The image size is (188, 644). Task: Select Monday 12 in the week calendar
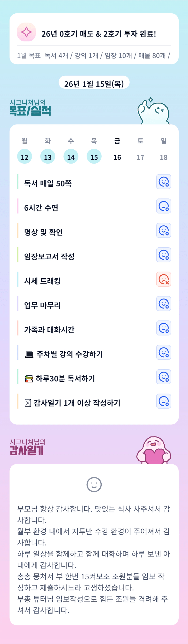(25, 157)
